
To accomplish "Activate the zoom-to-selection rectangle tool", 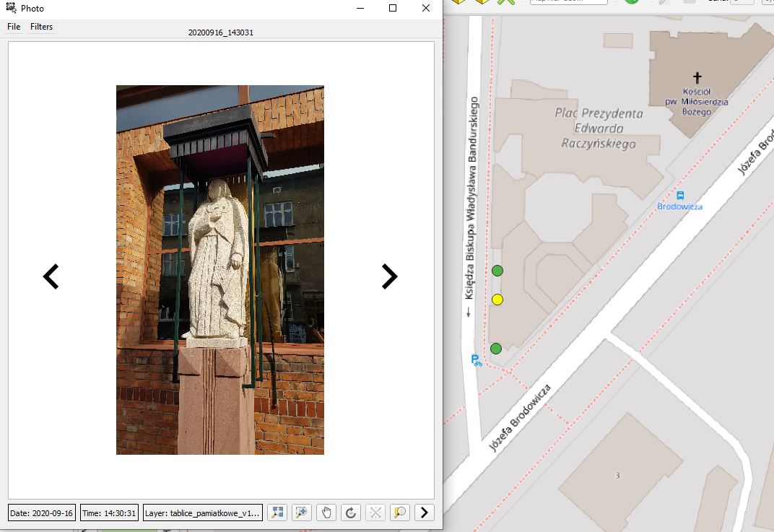I will coord(302,513).
